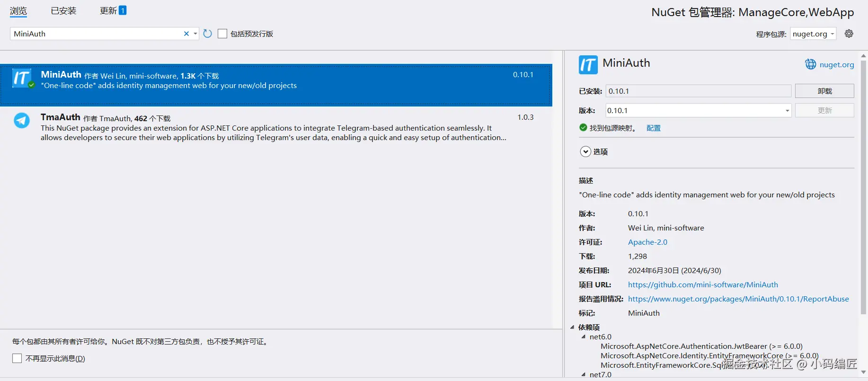Check the don't show this message again box
Image resolution: width=868 pixels, height=381 pixels.
(x=17, y=358)
